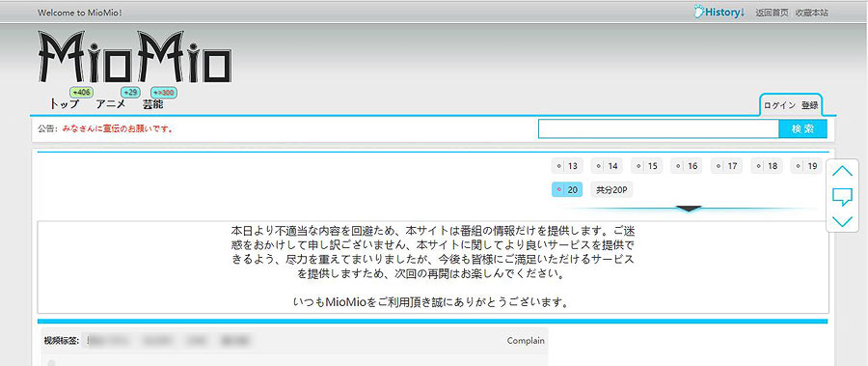Image resolution: width=868 pixels, height=366 pixels.
Task: Open the アニメ navigation tab
Action: (111, 103)
